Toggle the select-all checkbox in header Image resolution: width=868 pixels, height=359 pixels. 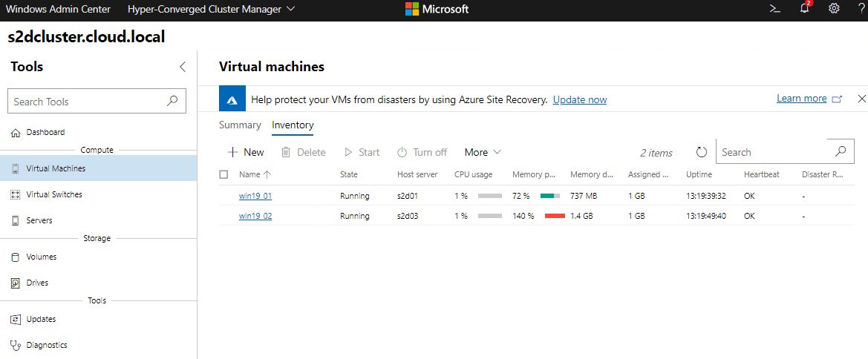click(224, 174)
